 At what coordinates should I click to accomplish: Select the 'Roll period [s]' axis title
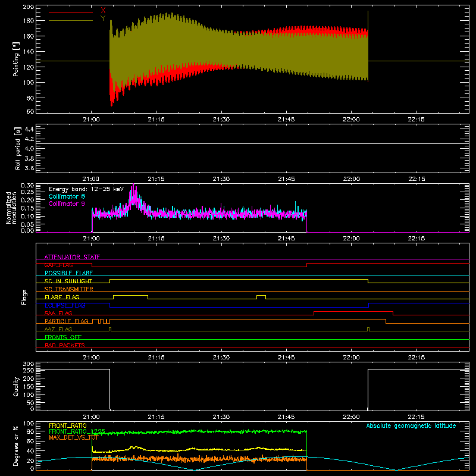(18, 148)
